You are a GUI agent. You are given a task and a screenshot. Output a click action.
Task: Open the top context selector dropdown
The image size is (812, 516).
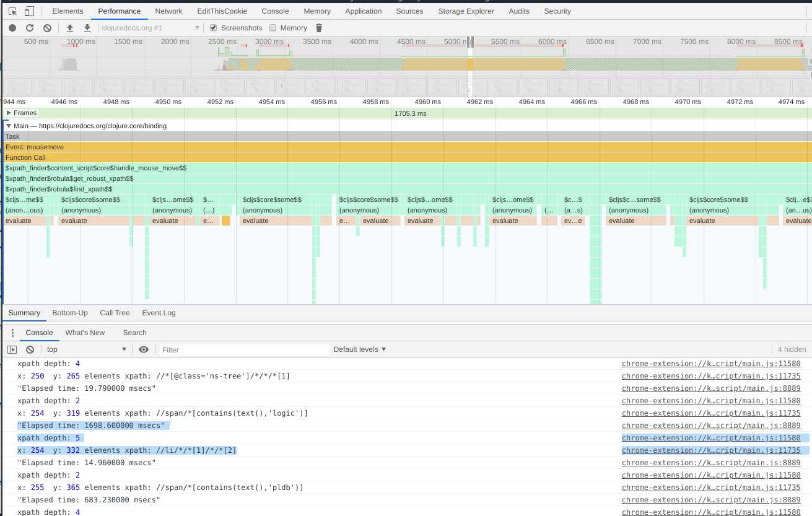point(87,349)
